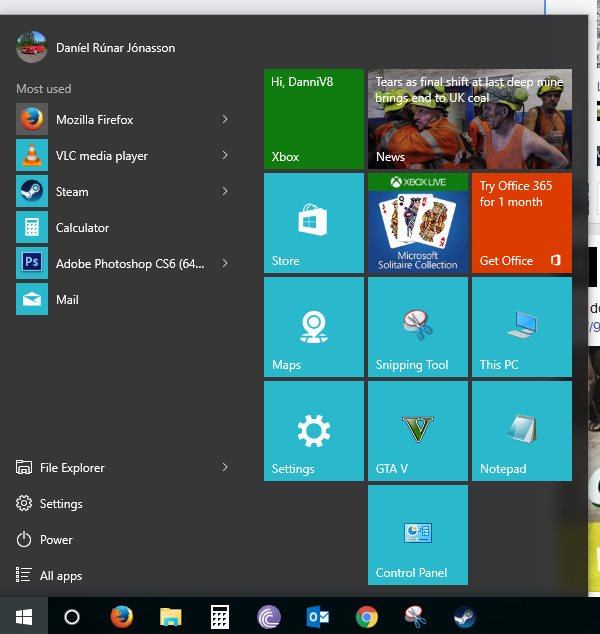This screenshot has width=600, height=634.
Task: Show File Explorer jump list arrow
Action: point(225,468)
